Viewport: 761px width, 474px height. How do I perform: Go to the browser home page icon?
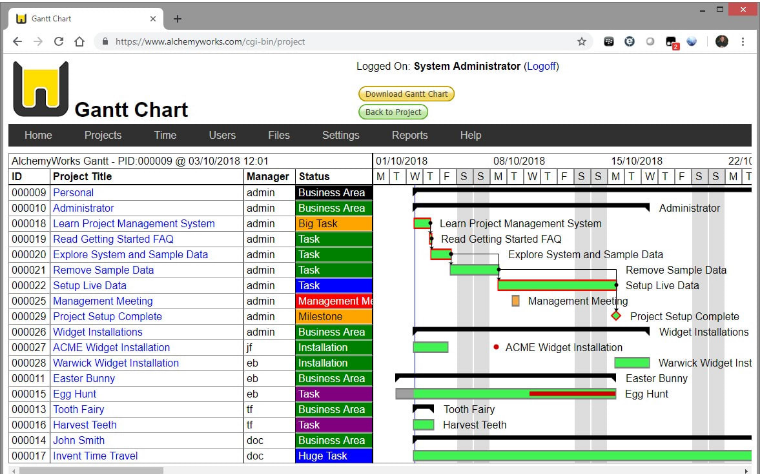click(81, 42)
